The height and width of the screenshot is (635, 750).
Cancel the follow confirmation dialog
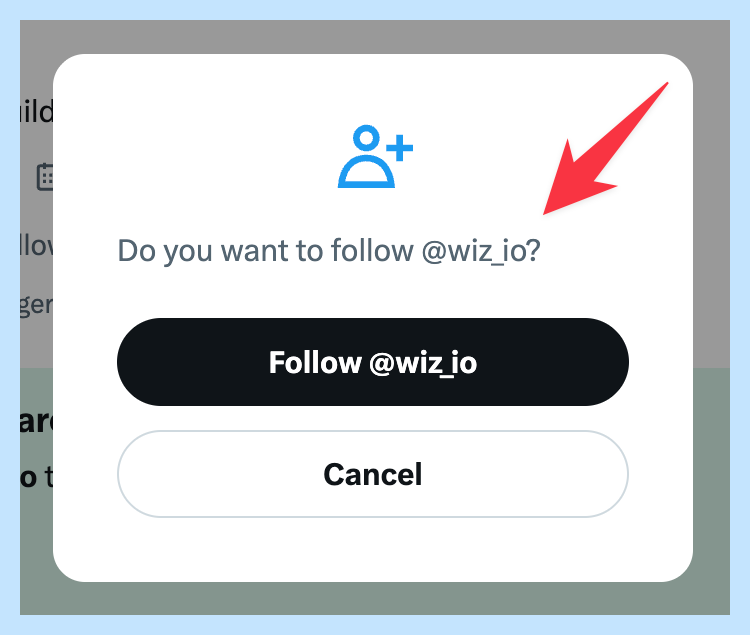[x=373, y=474]
